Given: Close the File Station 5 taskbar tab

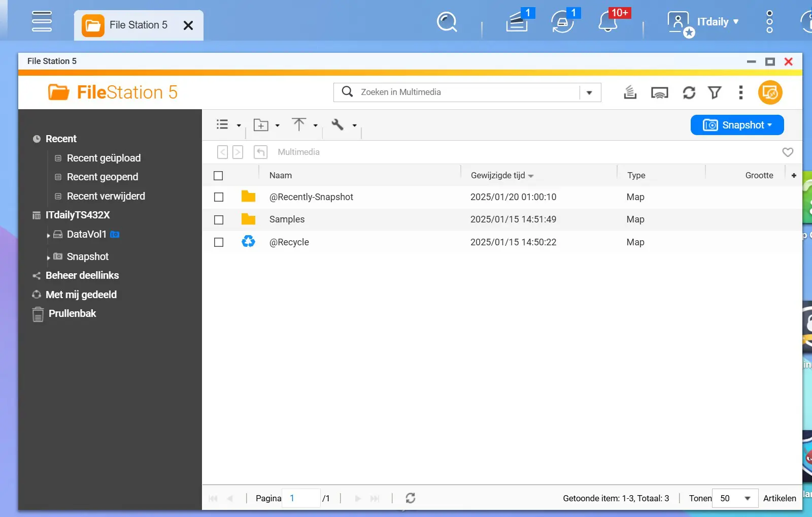Looking at the screenshot, I should coord(188,25).
